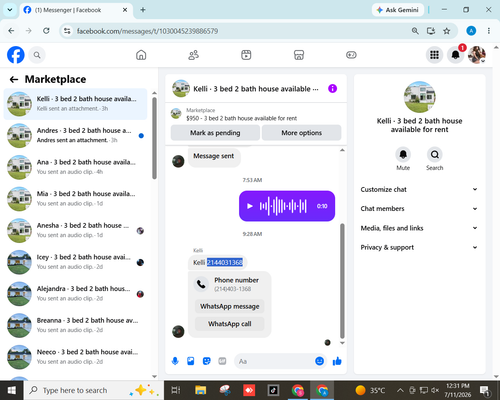The image size is (500, 400).
Task: Go back using Marketplace back arrow
Action: (14, 79)
